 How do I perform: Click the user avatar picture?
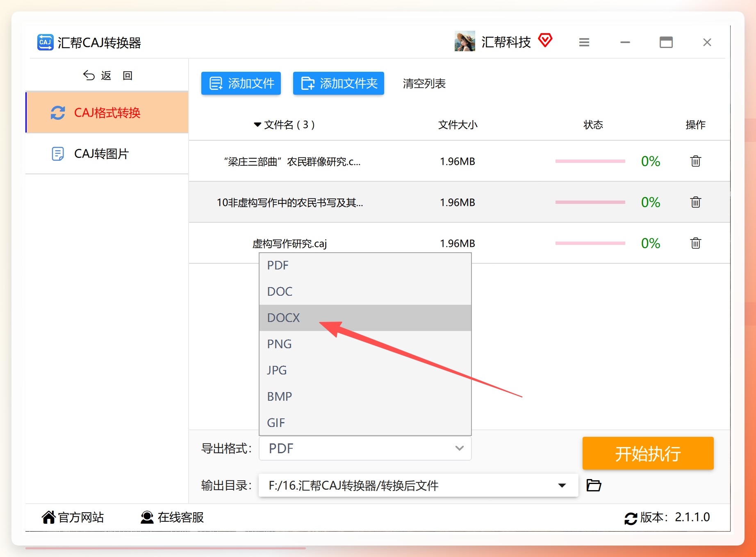click(465, 41)
